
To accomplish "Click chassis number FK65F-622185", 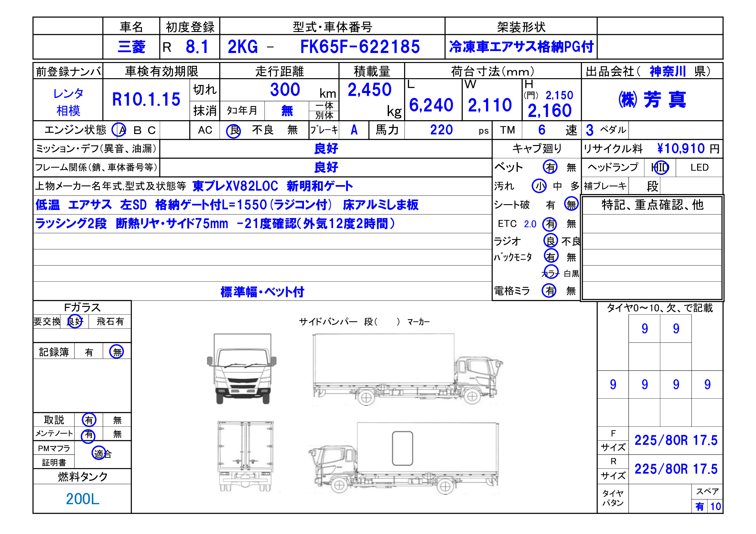I will tap(360, 47).
